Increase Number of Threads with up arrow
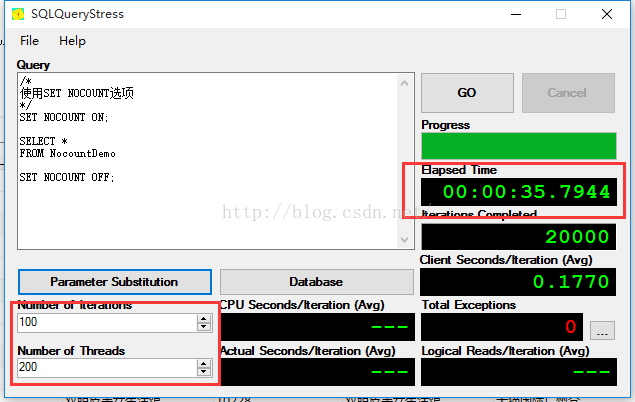 (x=204, y=363)
